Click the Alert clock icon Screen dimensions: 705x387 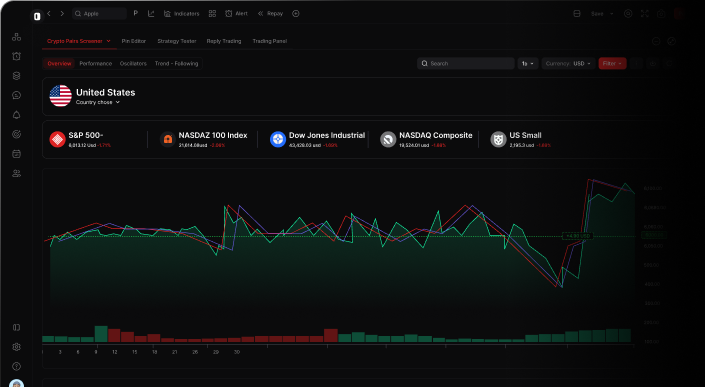(228, 13)
